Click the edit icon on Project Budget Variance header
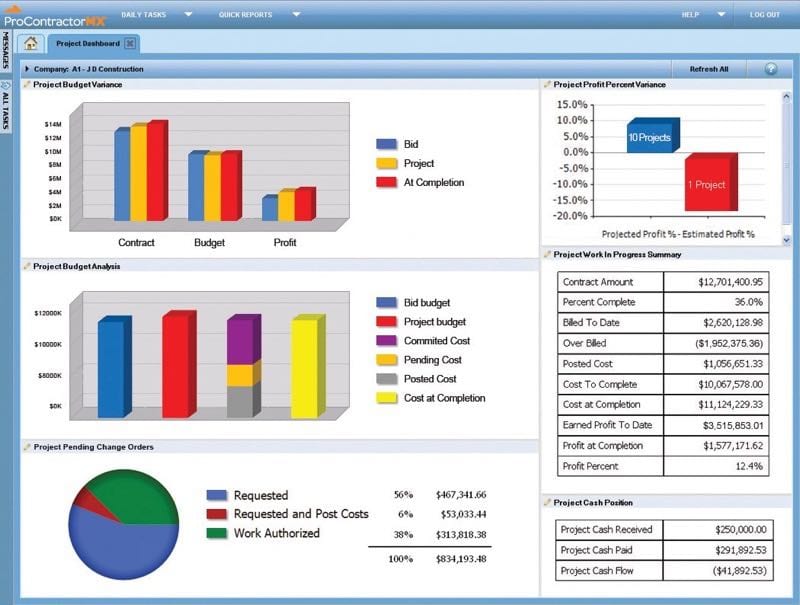Viewport: 800px width, 605px height. tap(25, 85)
